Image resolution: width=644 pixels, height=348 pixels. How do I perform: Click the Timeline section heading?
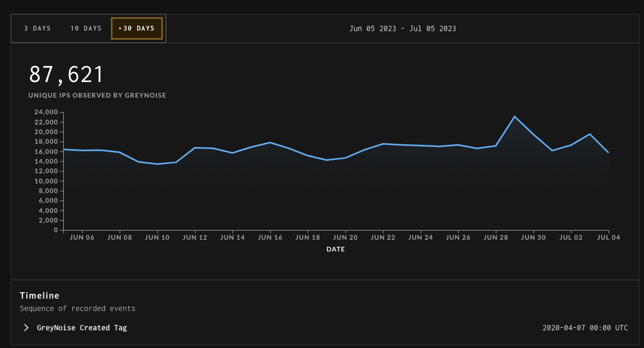pyautogui.click(x=40, y=295)
